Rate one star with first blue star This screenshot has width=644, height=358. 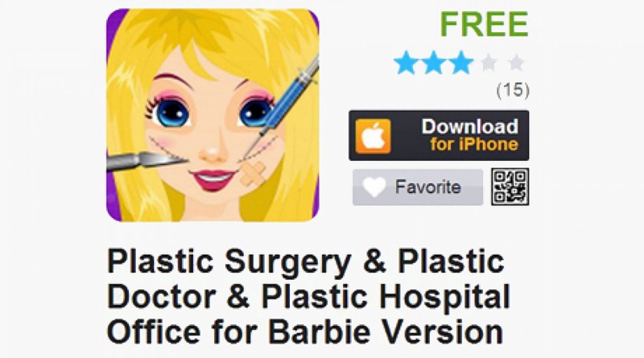[406, 63]
